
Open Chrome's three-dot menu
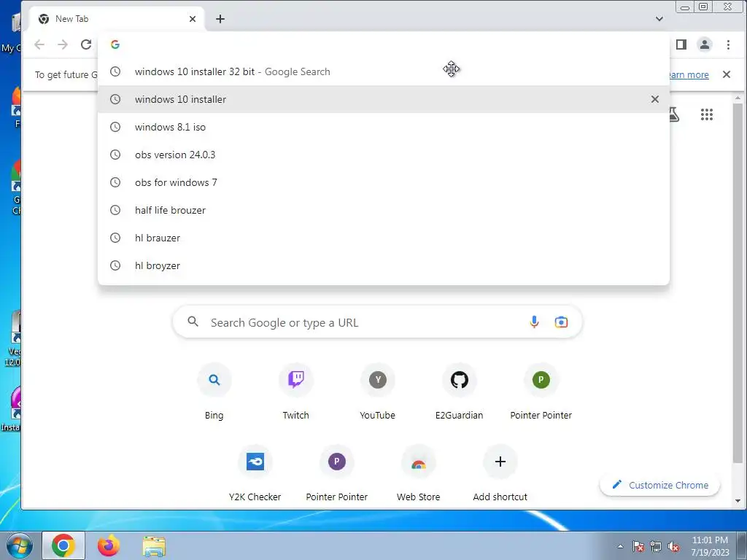[x=728, y=44]
